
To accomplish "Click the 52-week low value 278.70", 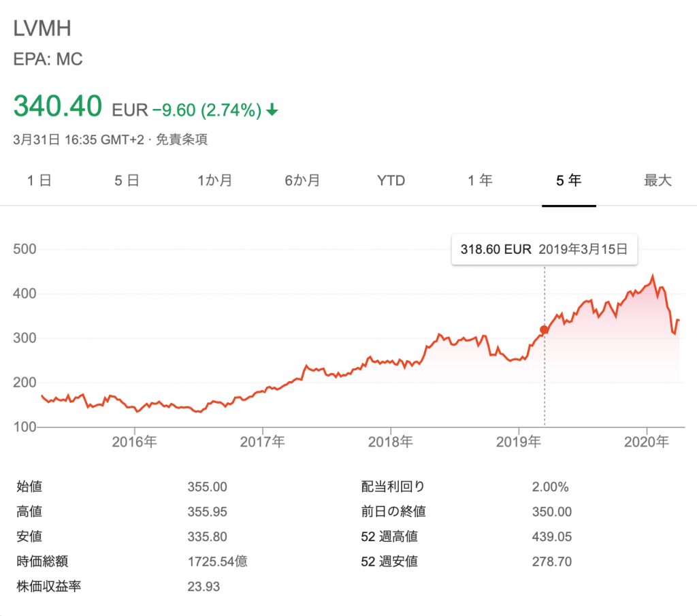I will [x=551, y=562].
